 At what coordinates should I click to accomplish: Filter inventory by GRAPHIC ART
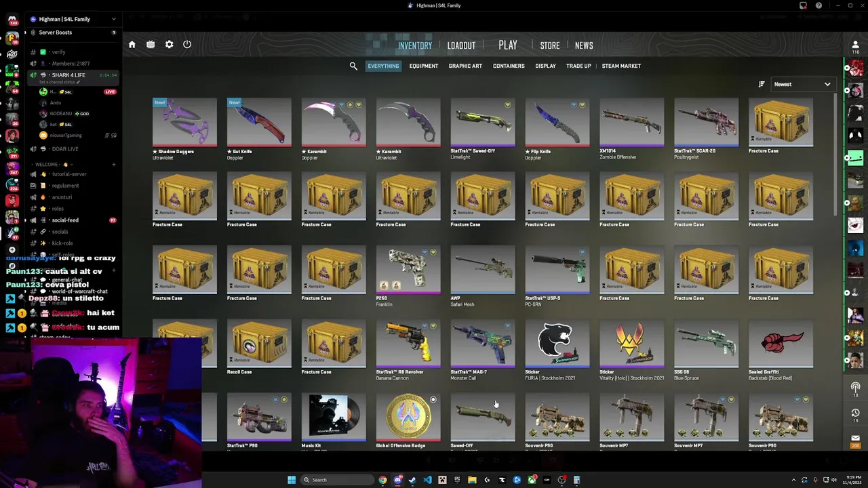(x=465, y=66)
